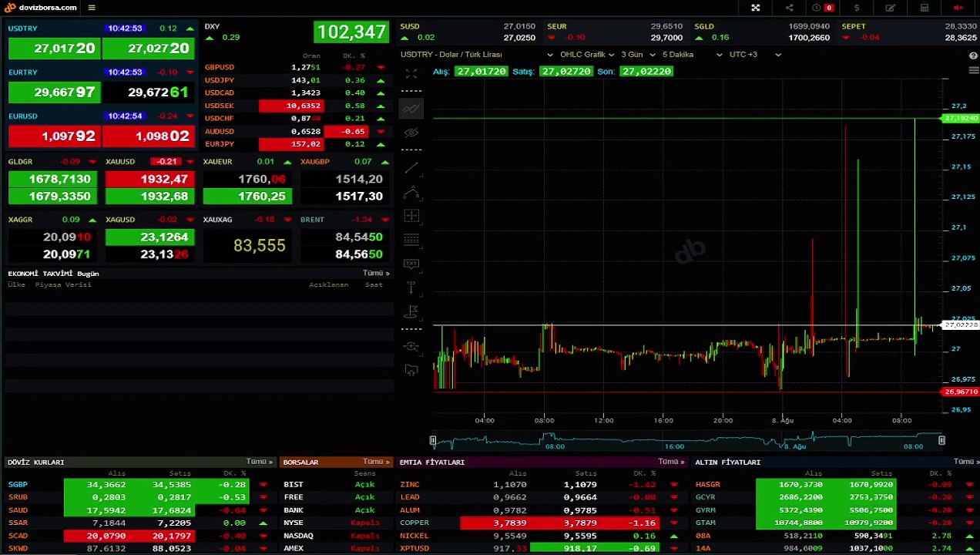
Task: Select the EURUSD quote tile
Action: click(x=101, y=129)
